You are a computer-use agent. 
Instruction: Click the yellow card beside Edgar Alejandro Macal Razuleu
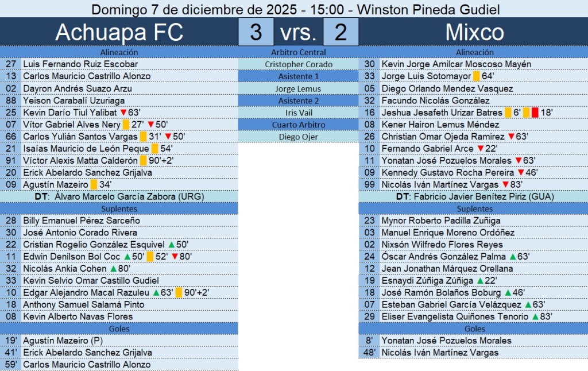179,293
